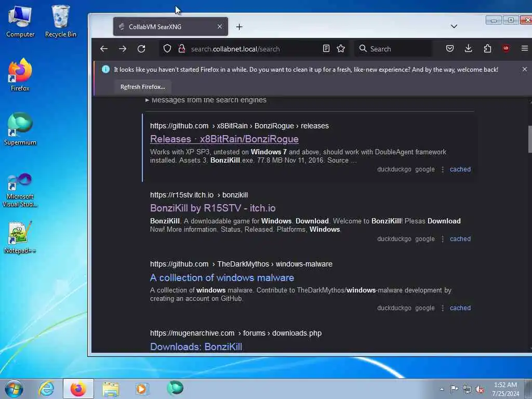Open Windows Explorer from the taskbar

111,389
